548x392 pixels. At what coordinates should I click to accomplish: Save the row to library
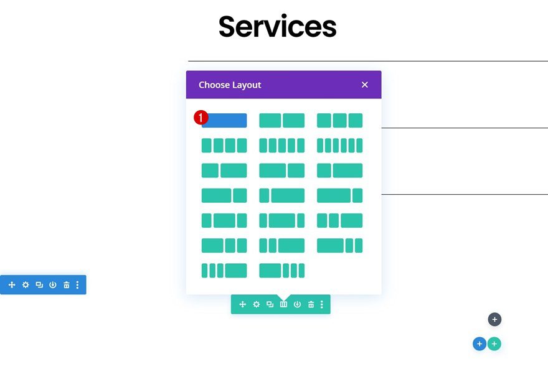(x=297, y=304)
